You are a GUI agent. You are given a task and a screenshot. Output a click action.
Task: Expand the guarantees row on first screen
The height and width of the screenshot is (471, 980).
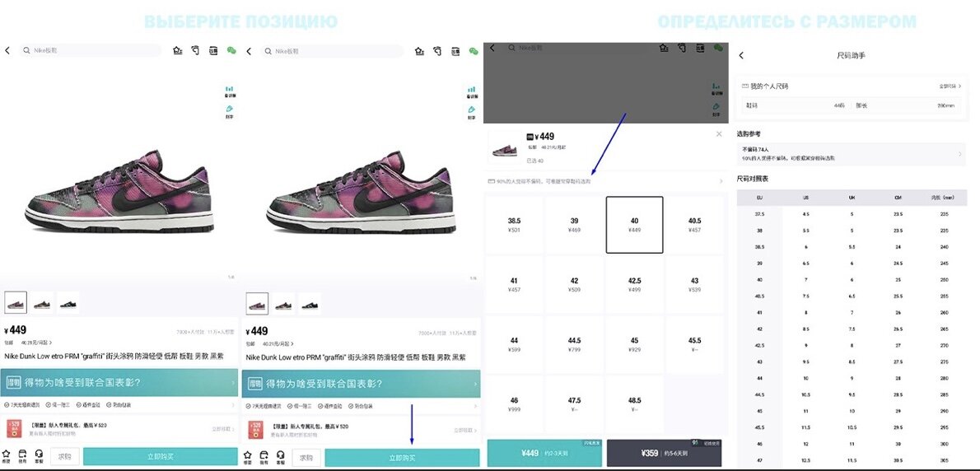[x=119, y=405]
